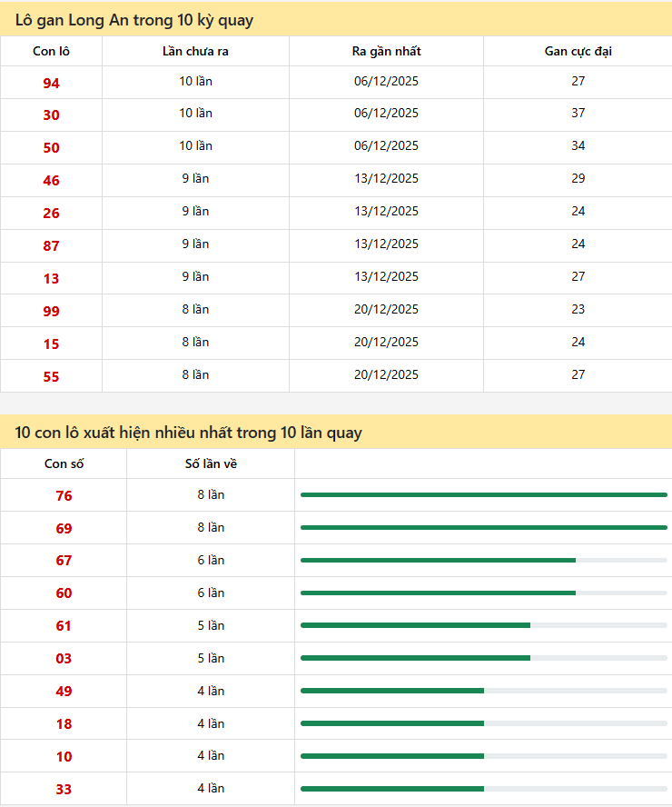
Task: Click the "Lô gan Long An trong 10 kỳ quay" heading
Action: pos(134,20)
